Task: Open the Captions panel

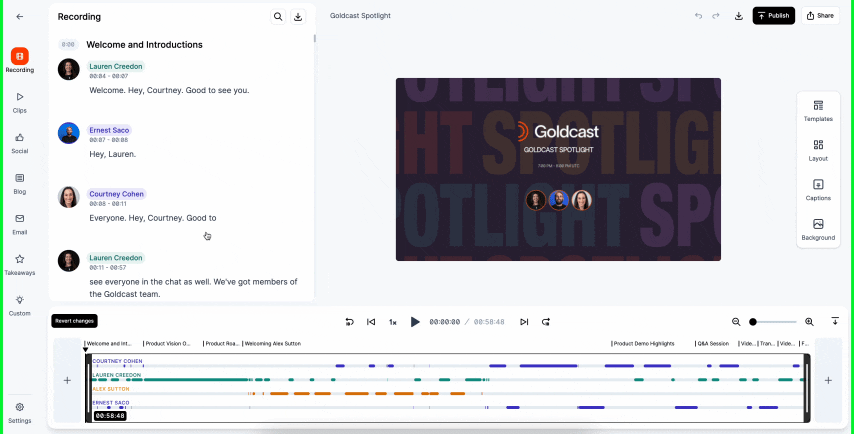Action: [x=818, y=190]
